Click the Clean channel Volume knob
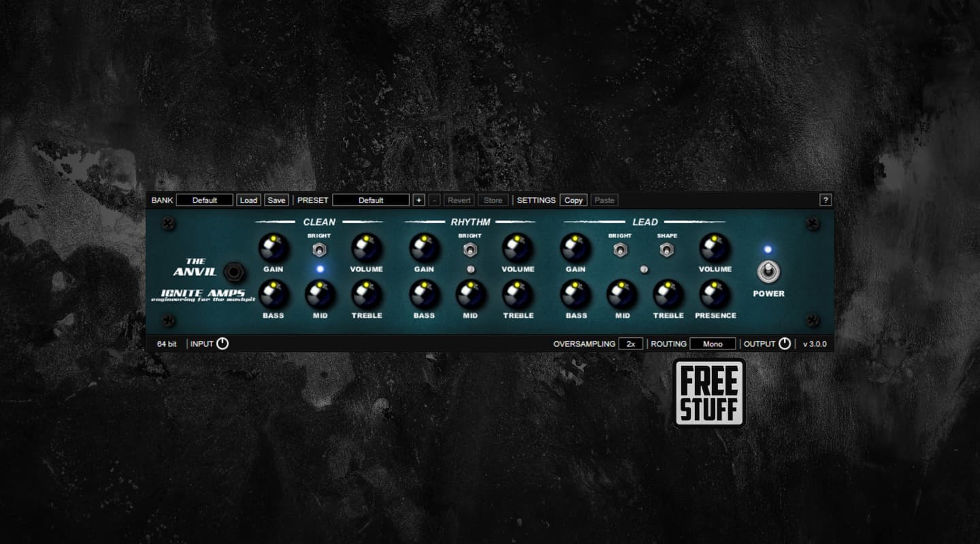Image resolution: width=980 pixels, height=544 pixels. pyautogui.click(x=366, y=248)
